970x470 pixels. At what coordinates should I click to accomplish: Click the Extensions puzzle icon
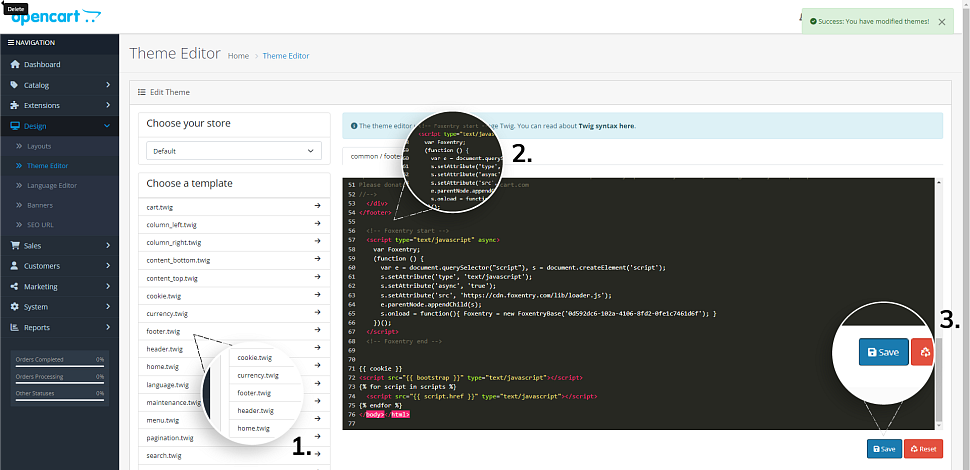pos(15,105)
